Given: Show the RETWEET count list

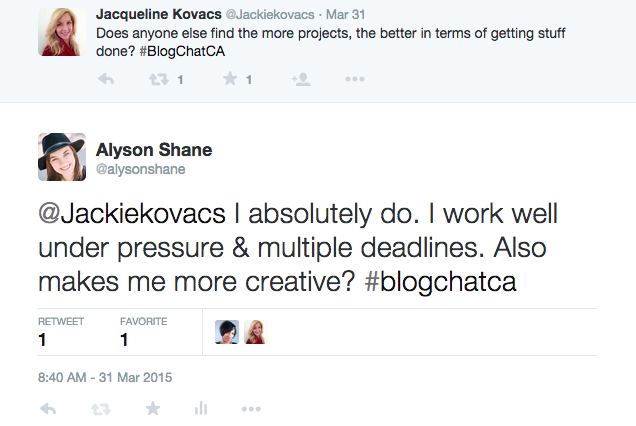Looking at the screenshot, I should [x=61, y=332].
